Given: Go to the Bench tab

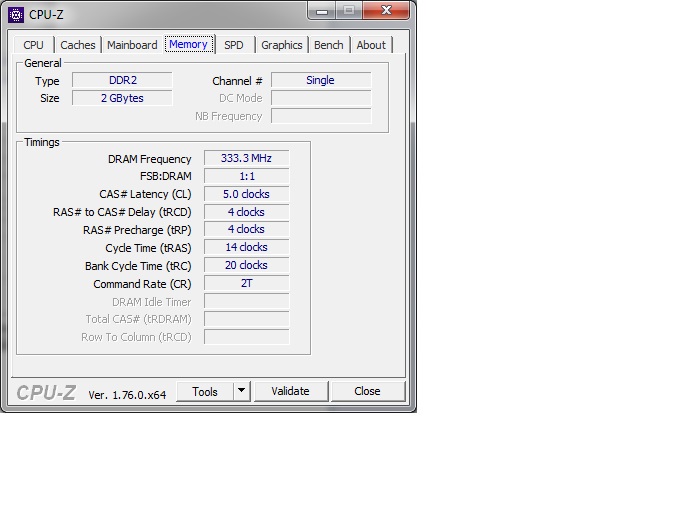Looking at the screenshot, I should pyautogui.click(x=329, y=45).
